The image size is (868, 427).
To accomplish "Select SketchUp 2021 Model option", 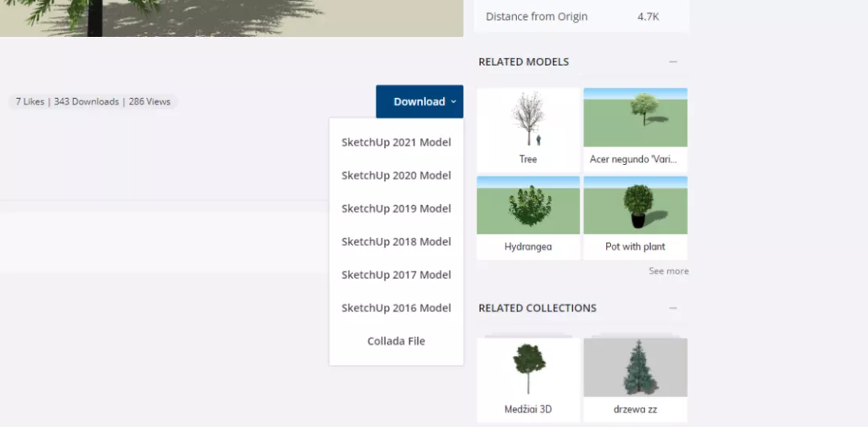I will pos(396,142).
